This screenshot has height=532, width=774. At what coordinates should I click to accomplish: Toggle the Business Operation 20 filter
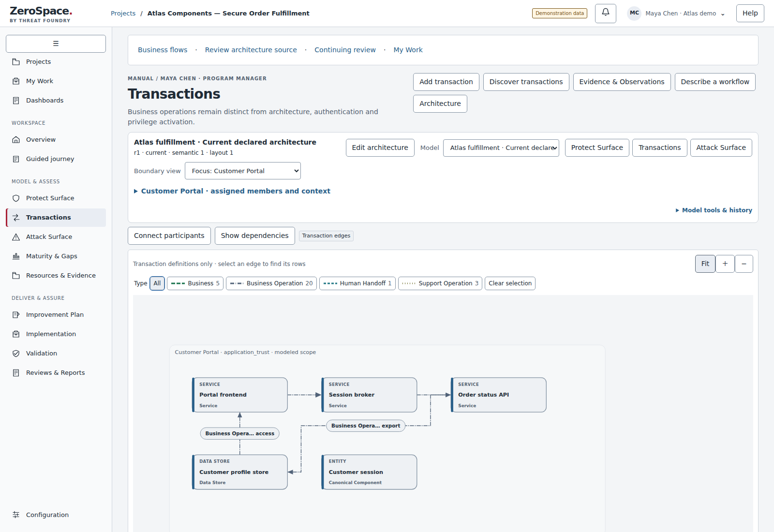[271, 283]
